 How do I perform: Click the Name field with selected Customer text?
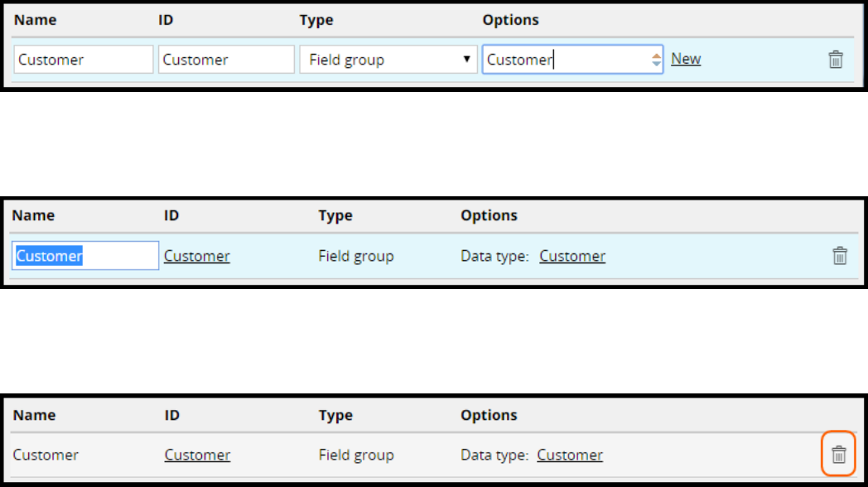[x=85, y=256]
